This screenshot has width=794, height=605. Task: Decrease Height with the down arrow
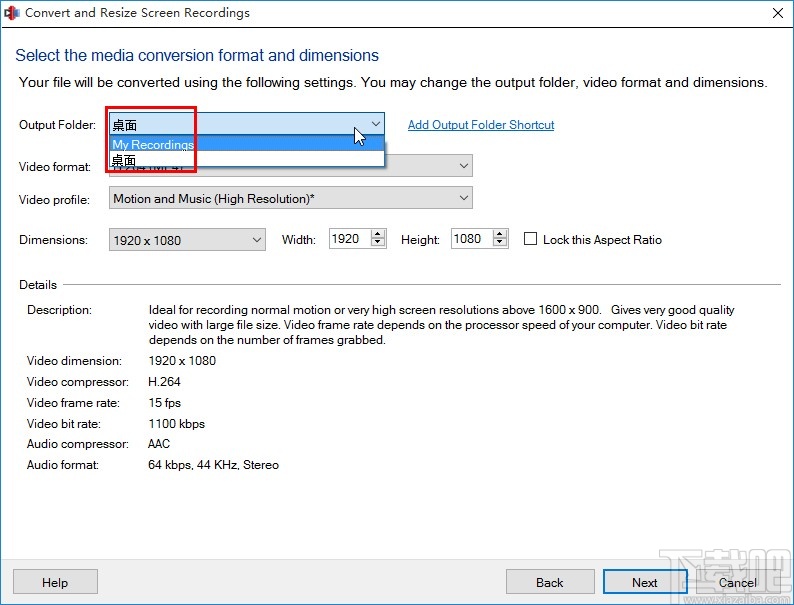tap(500, 243)
